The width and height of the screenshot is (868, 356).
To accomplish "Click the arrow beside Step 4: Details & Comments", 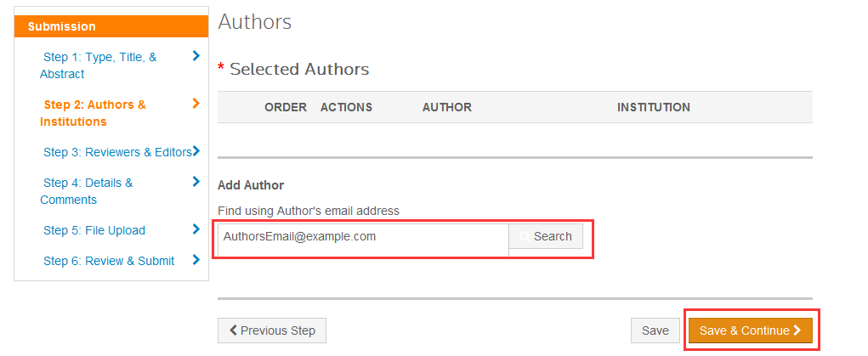I will 196,182.
